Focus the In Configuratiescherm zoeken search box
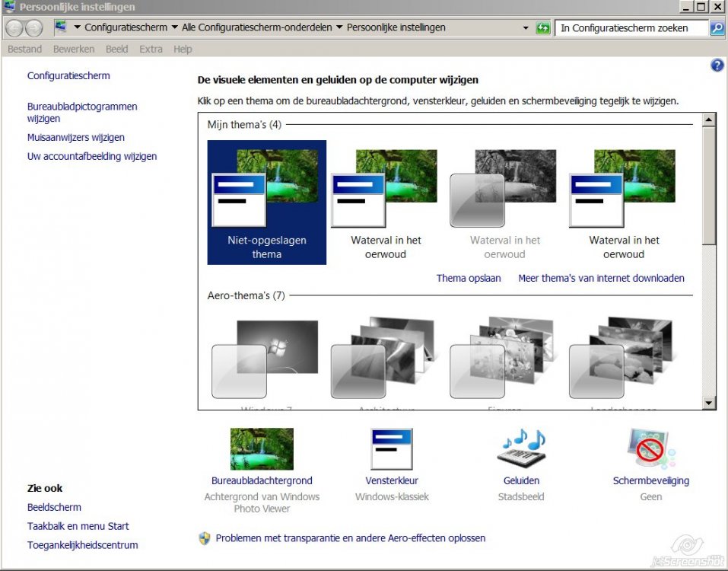Screen dimensions: 728x571 (x=632, y=28)
